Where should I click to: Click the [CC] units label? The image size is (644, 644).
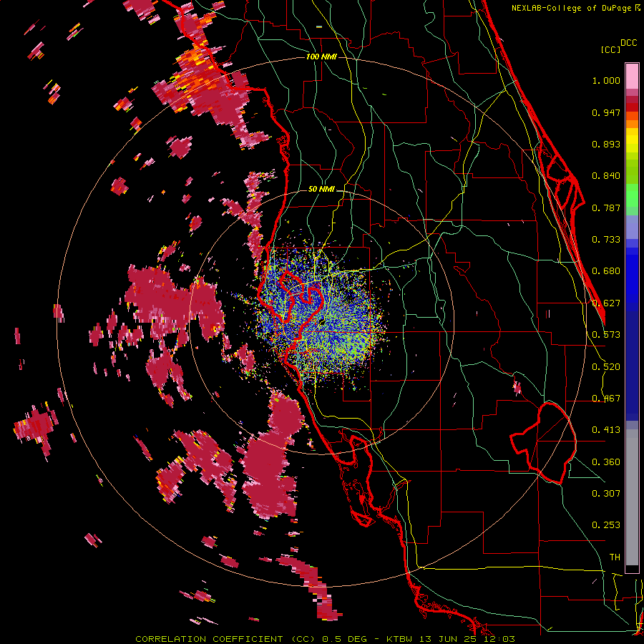pyautogui.click(x=610, y=49)
